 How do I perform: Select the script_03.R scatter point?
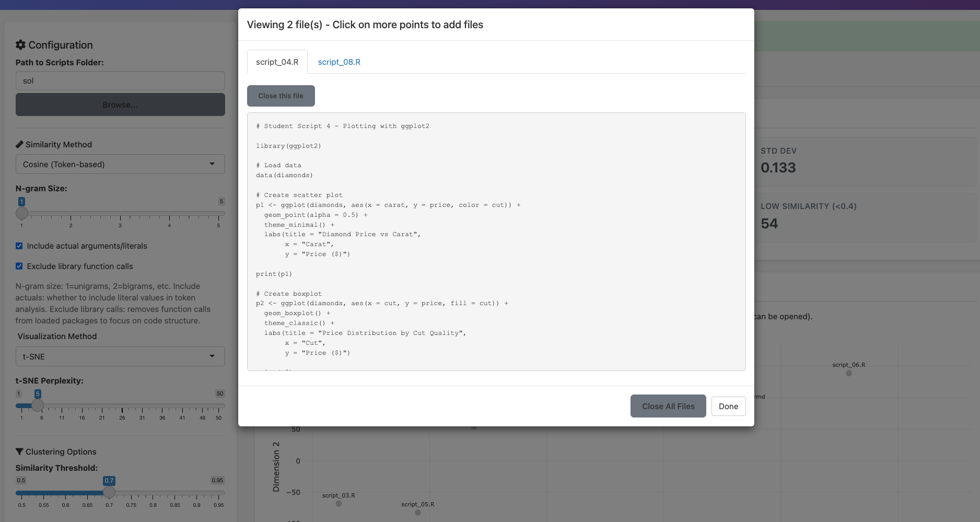click(339, 503)
